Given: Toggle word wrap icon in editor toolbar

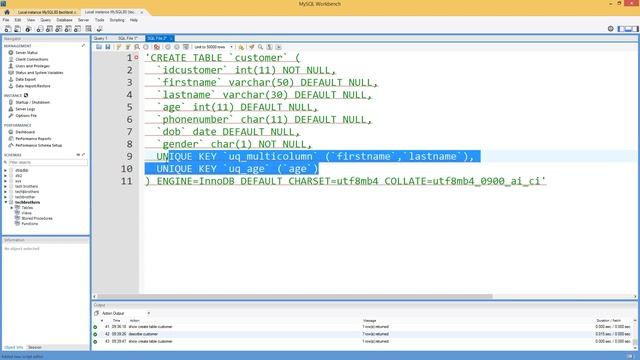Looking at the screenshot, I should [x=278, y=47].
